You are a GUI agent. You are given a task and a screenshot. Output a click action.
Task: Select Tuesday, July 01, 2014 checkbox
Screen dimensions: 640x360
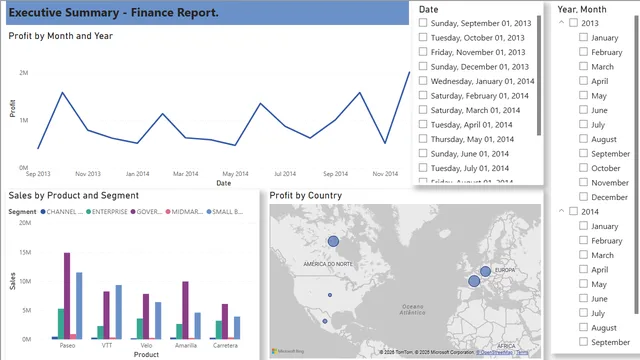423,168
